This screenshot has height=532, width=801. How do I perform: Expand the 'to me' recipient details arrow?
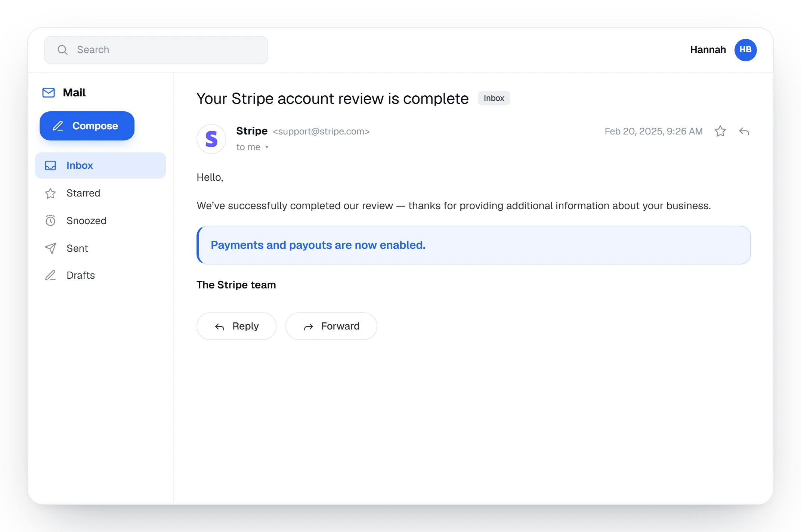pos(267,147)
